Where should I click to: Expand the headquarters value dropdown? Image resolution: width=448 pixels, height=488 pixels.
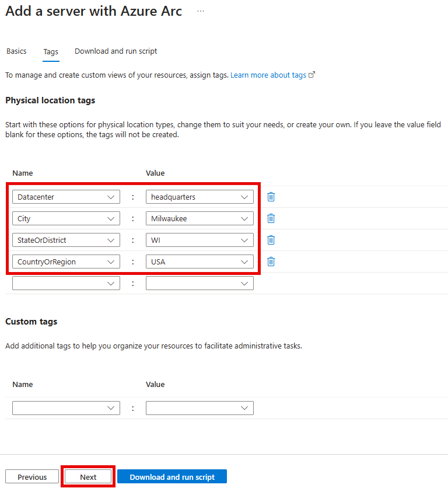[199, 197]
